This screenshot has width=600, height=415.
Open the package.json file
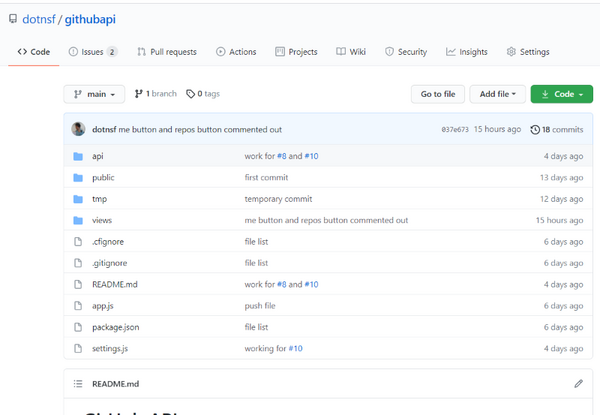[116, 327]
